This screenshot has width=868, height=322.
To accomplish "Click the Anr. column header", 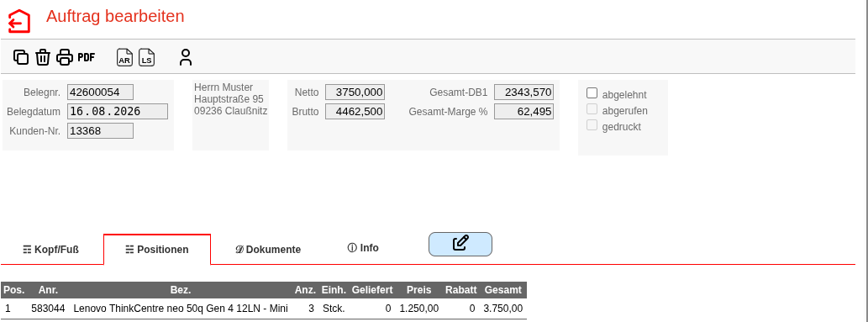I will coord(48,290).
